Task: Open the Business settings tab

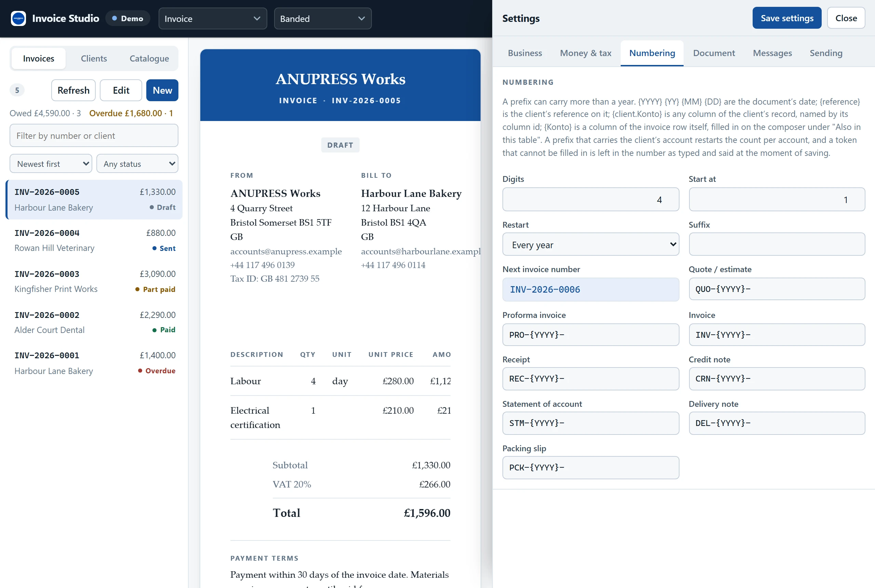Action: (x=525, y=53)
